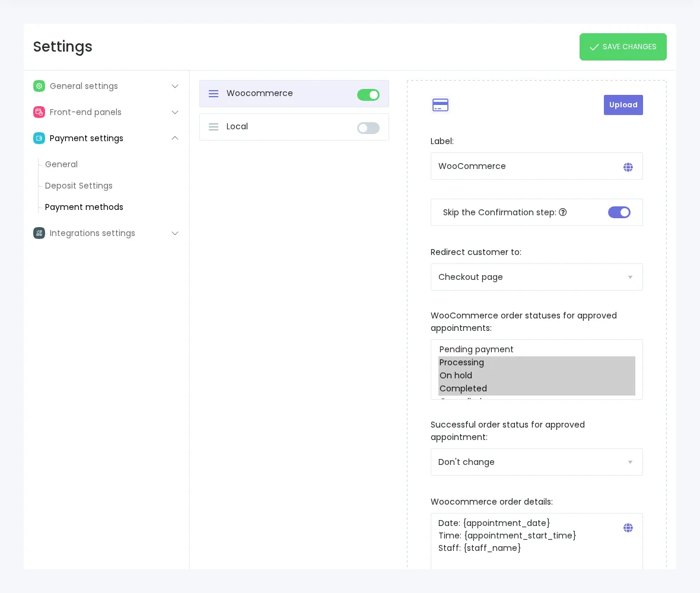Disable the Woocommerce payment method toggle
Viewport: 700px width, 593px height.
(368, 95)
